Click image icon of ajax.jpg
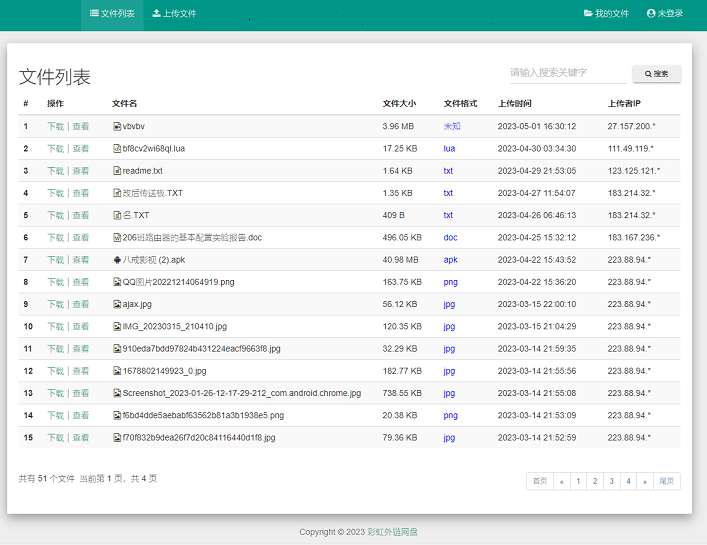 [x=117, y=304]
